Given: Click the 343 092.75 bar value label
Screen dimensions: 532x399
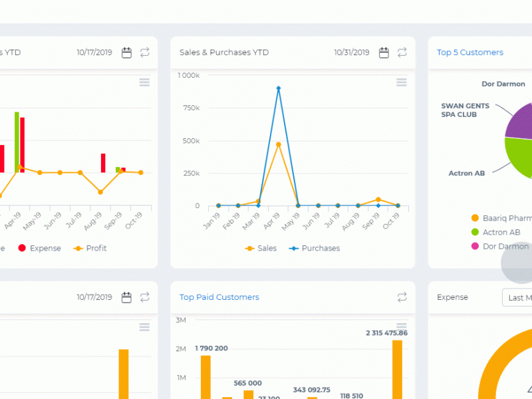Looking at the screenshot, I should pos(311,390).
